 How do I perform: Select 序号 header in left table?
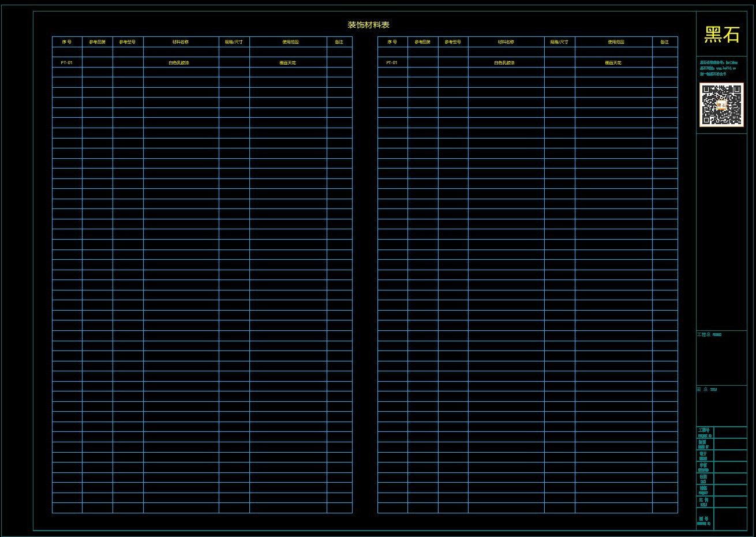click(x=66, y=42)
